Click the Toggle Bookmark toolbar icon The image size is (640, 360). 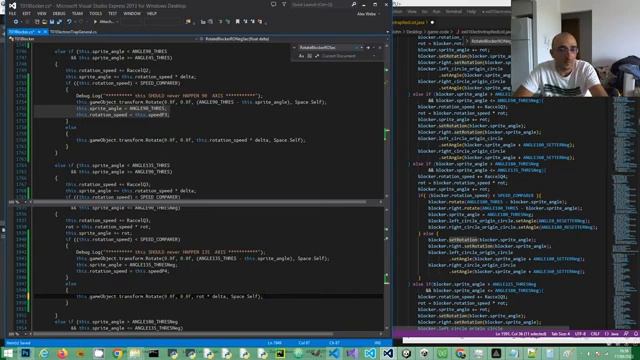click(238, 22)
